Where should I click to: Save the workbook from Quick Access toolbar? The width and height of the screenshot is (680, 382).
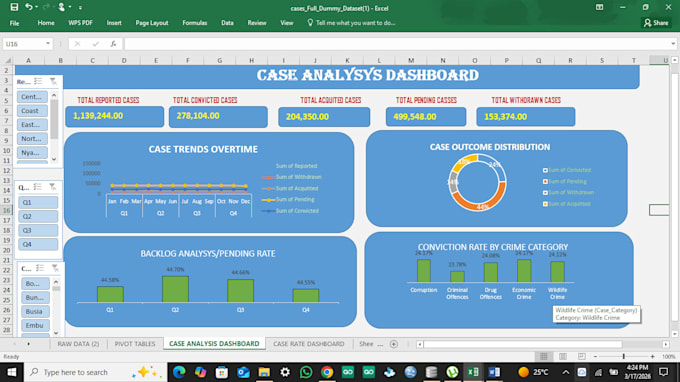[x=14, y=7]
